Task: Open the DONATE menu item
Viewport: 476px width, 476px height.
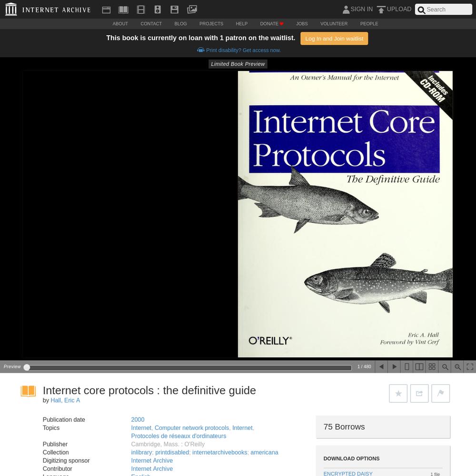Action: click(272, 24)
